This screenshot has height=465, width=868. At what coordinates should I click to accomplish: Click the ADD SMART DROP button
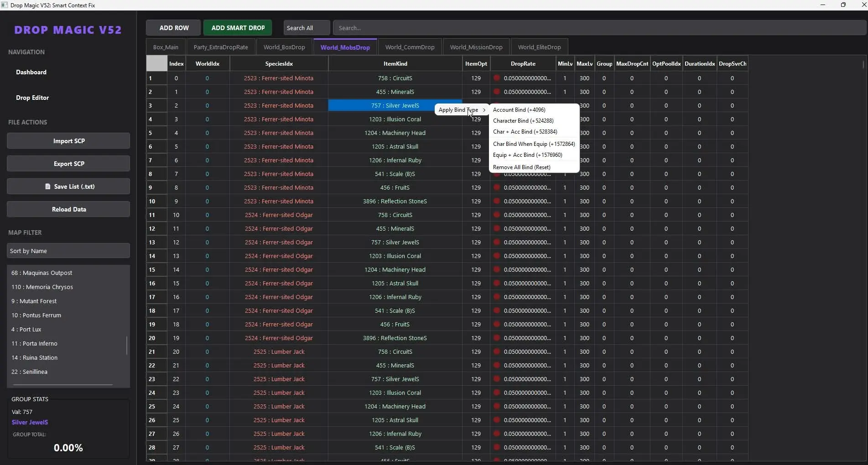[x=238, y=28]
